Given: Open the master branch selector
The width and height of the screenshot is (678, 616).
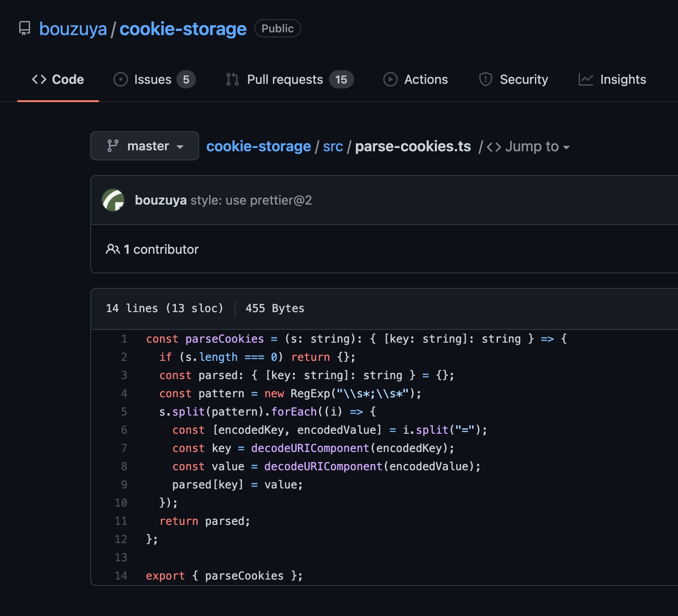Looking at the screenshot, I should [144, 146].
